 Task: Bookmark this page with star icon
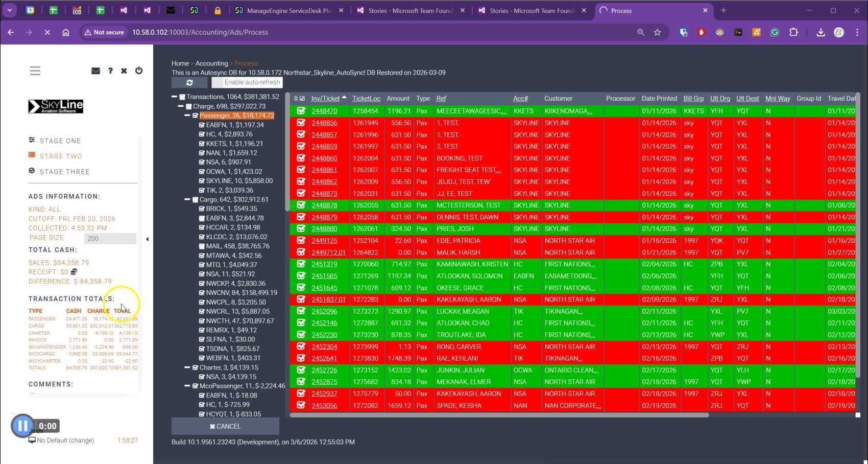click(657, 32)
